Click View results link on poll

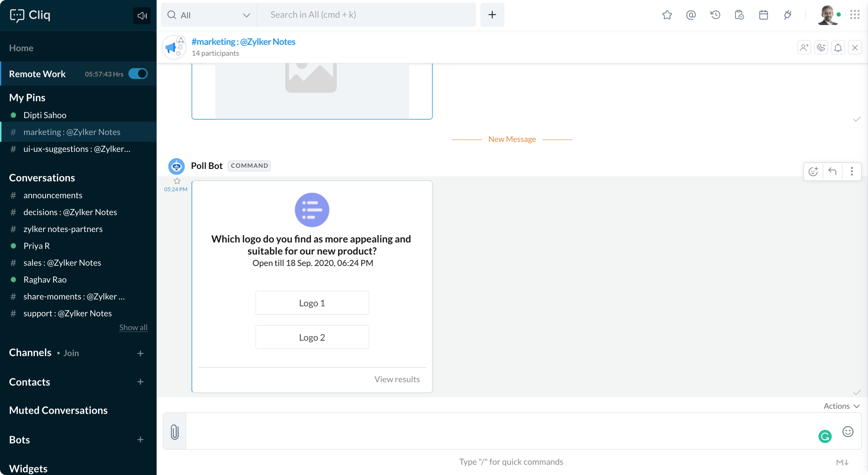(397, 379)
